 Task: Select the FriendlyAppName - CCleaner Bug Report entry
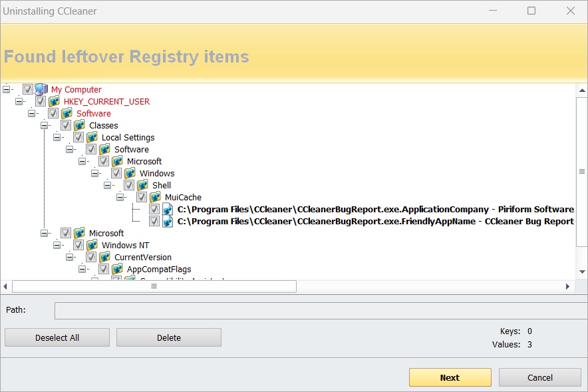(375, 222)
